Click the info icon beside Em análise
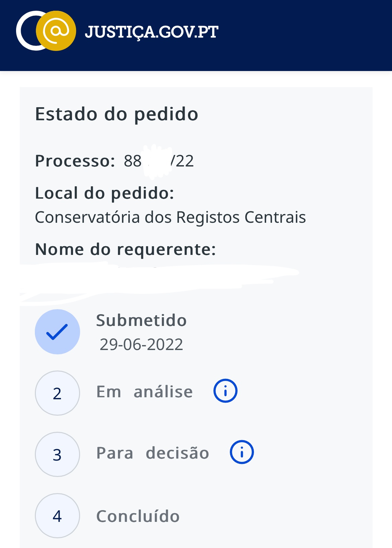 (225, 391)
